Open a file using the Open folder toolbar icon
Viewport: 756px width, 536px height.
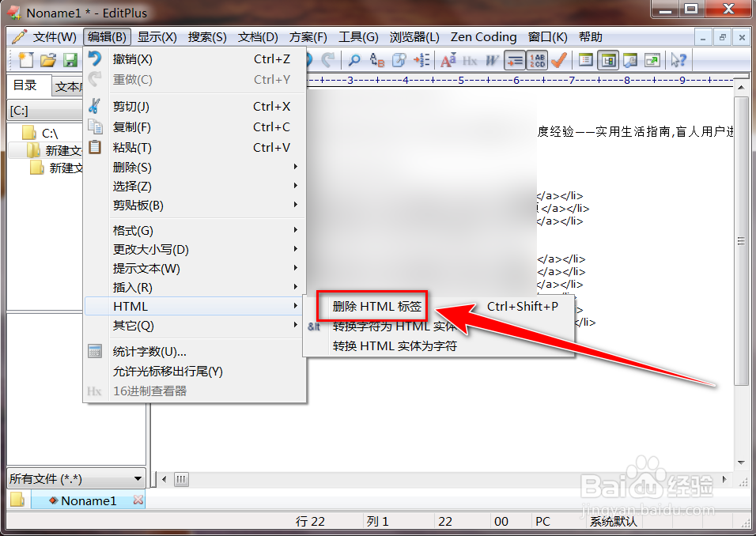pos(47,60)
